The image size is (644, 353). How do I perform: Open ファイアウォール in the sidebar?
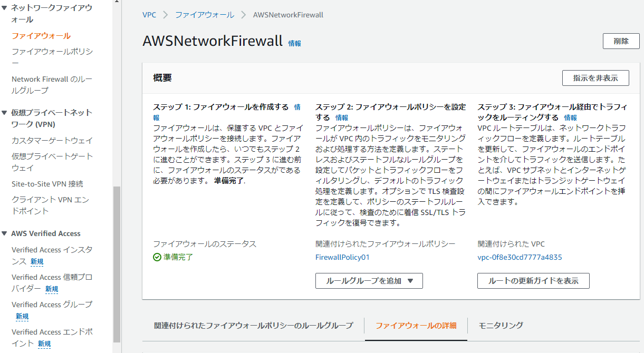[41, 36]
